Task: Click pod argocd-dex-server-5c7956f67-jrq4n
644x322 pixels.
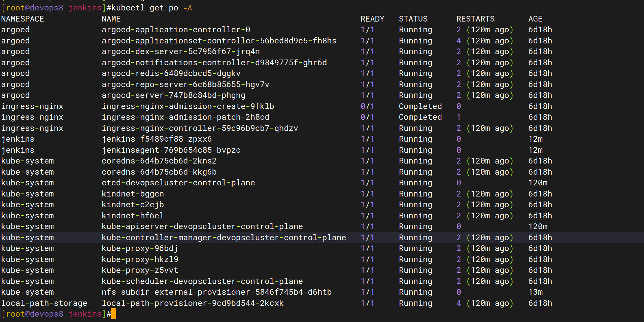Action: [x=180, y=51]
